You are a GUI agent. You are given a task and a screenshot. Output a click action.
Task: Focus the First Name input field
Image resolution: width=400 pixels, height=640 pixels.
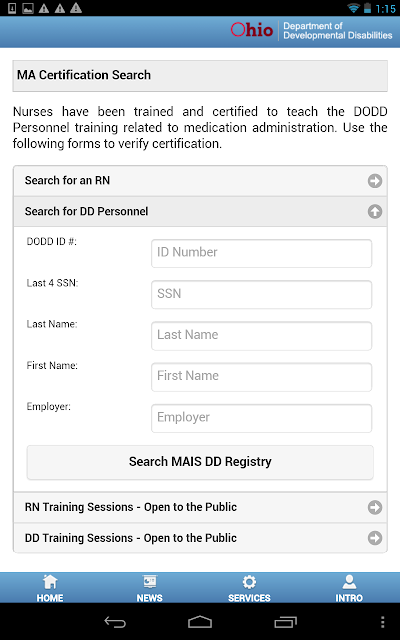tap(261, 377)
